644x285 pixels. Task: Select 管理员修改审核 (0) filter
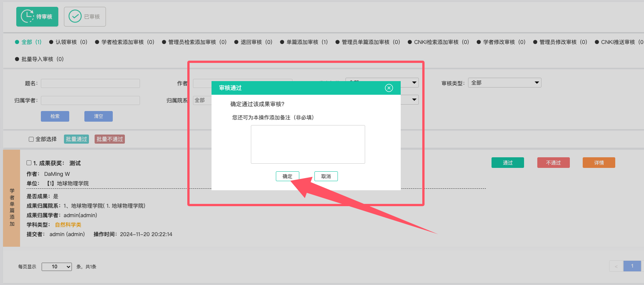[560, 42]
